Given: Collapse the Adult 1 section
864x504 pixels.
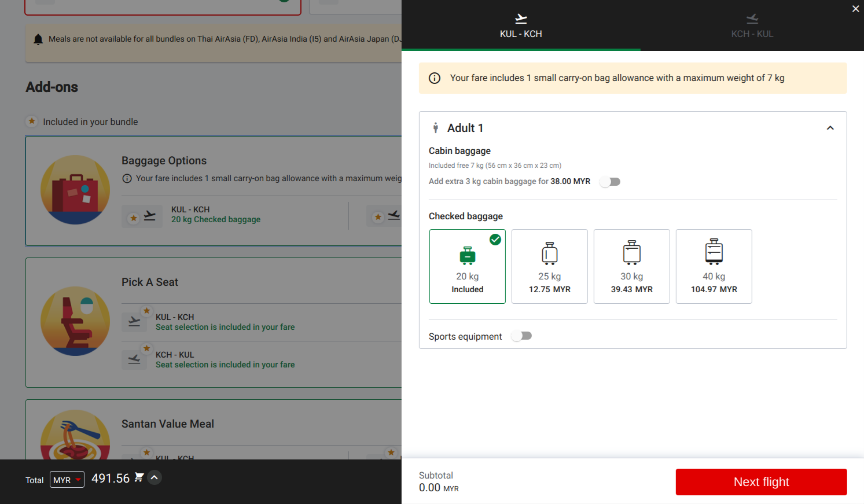Looking at the screenshot, I should tap(830, 128).
